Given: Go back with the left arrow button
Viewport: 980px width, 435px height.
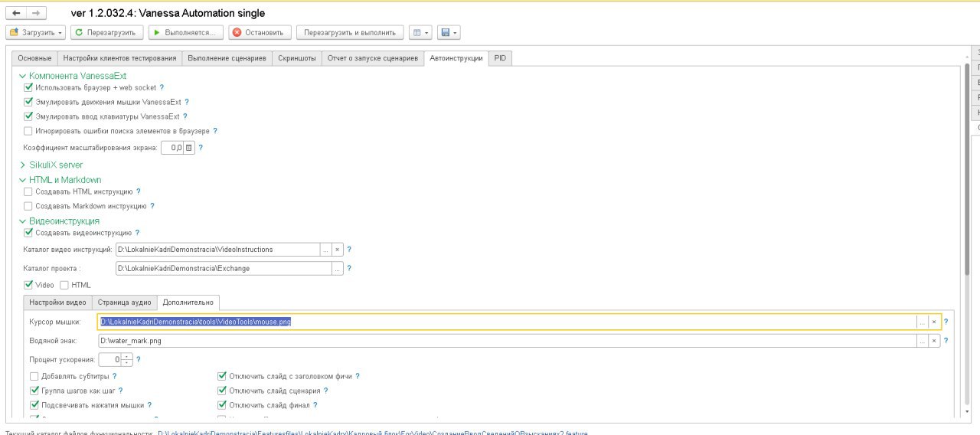Looking at the screenshot, I should click(16, 13).
